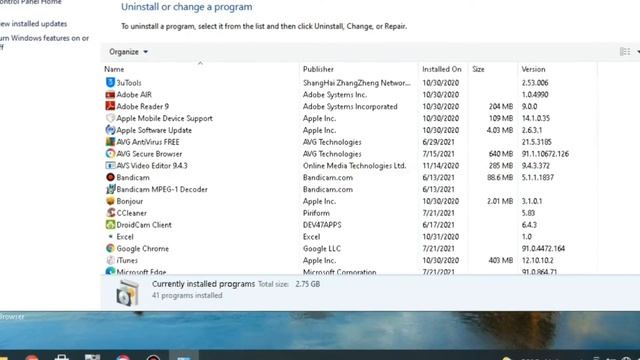Select the 'Adobe AIR' entry
The width and height of the screenshot is (640, 360).
pos(134,95)
